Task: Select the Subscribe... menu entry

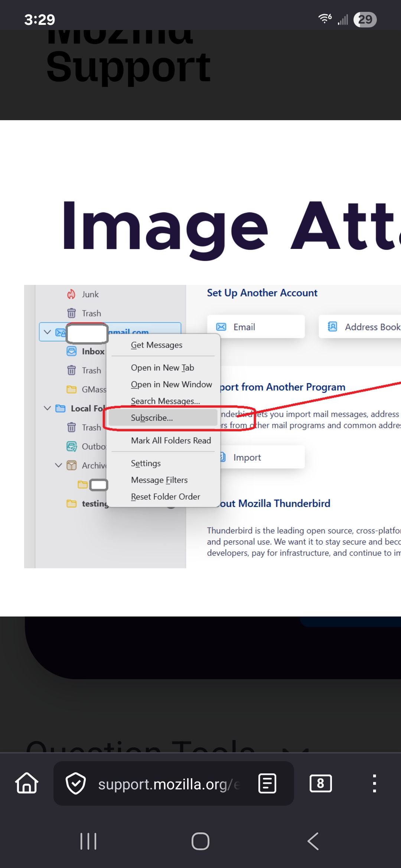Action: click(163, 418)
